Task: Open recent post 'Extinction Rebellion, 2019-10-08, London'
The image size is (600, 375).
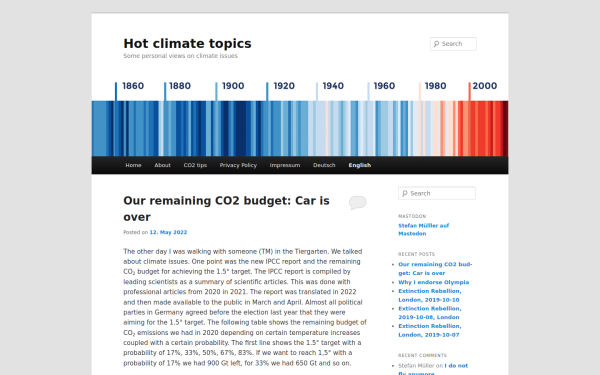Action: pos(430,313)
